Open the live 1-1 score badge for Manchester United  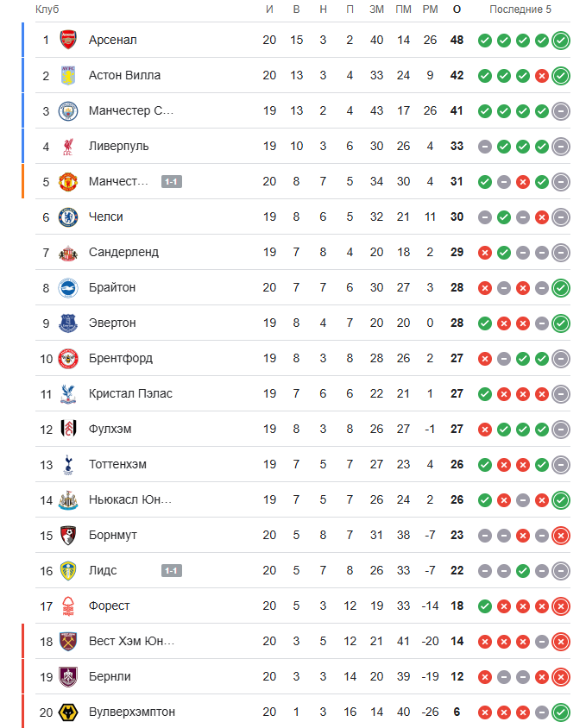pyautogui.click(x=172, y=181)
